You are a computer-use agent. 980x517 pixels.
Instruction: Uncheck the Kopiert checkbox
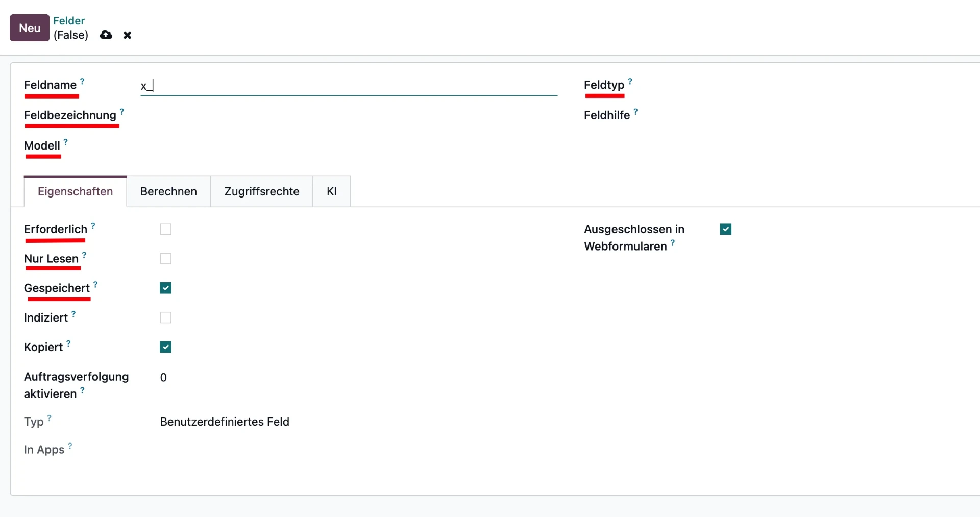(165, 347)
